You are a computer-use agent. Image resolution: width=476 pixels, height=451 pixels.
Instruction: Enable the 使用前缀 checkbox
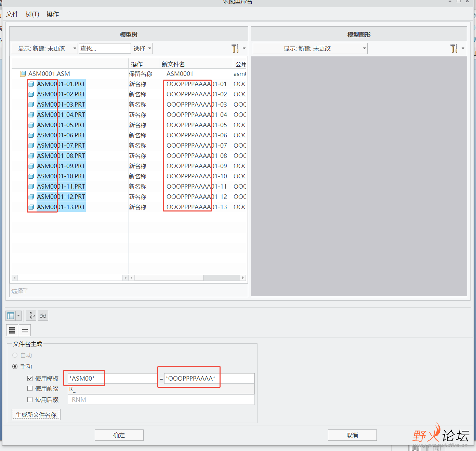tap(30, 388)
